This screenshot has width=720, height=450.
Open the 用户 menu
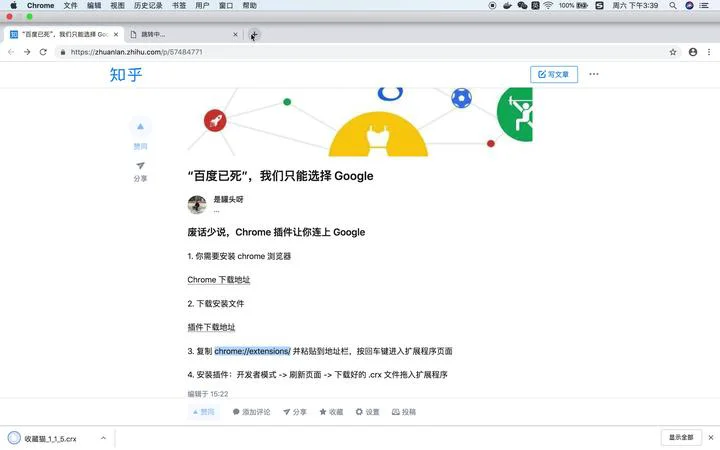point(202,6)
